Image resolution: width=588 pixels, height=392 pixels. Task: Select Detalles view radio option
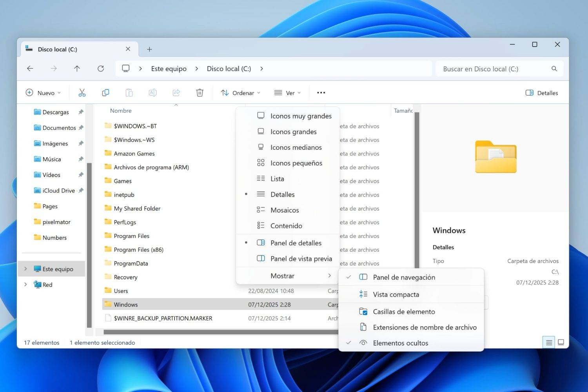[x=288, y=194]
